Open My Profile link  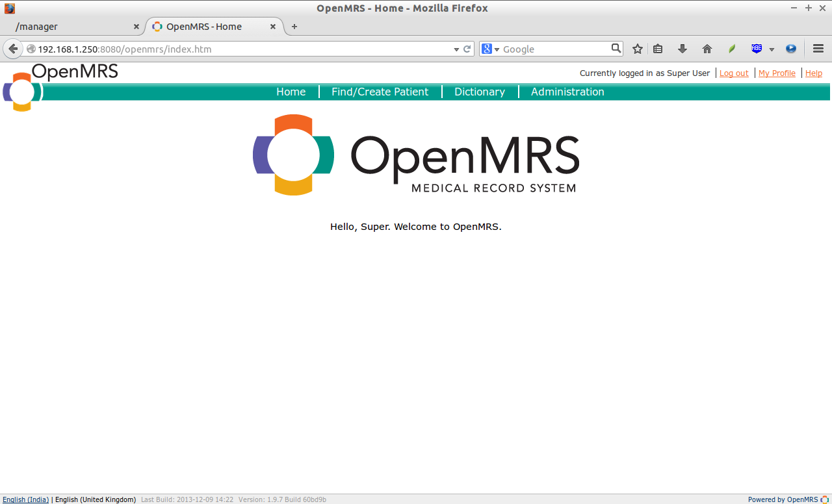pyautogui.click(x=777, y=73)
